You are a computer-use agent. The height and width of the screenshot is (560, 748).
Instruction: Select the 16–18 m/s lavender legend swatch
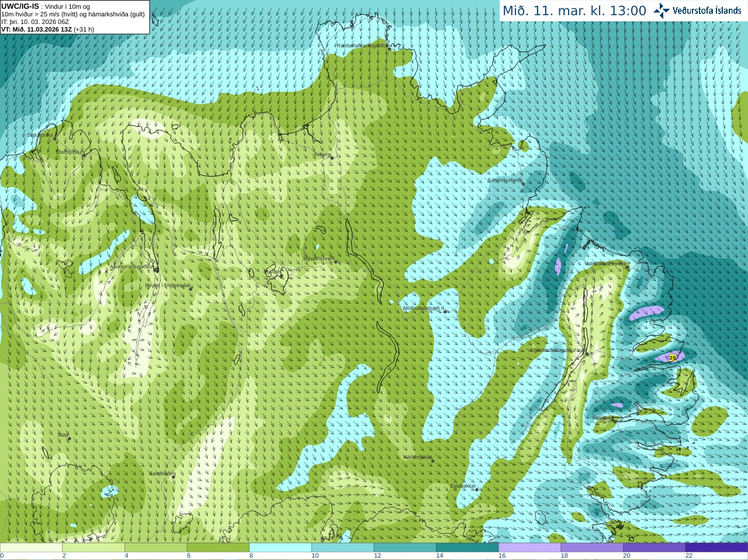pyautogui.click(x=529, y=548)
